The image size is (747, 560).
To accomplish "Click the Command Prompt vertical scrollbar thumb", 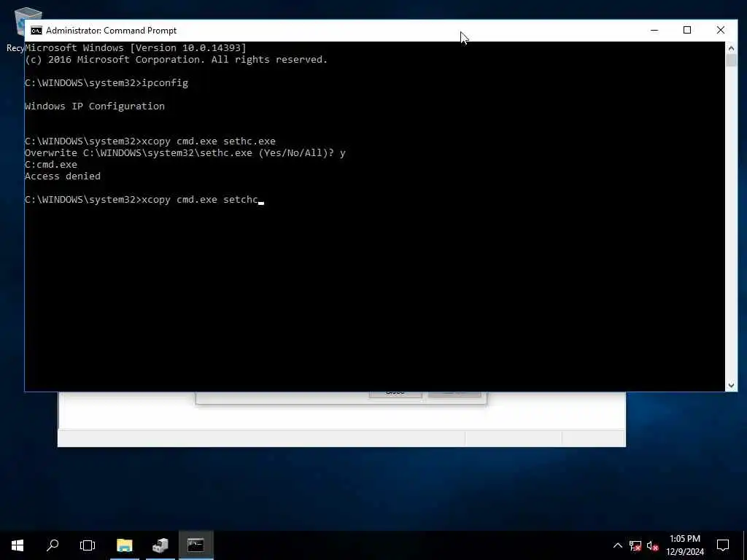I will point(731,61).
